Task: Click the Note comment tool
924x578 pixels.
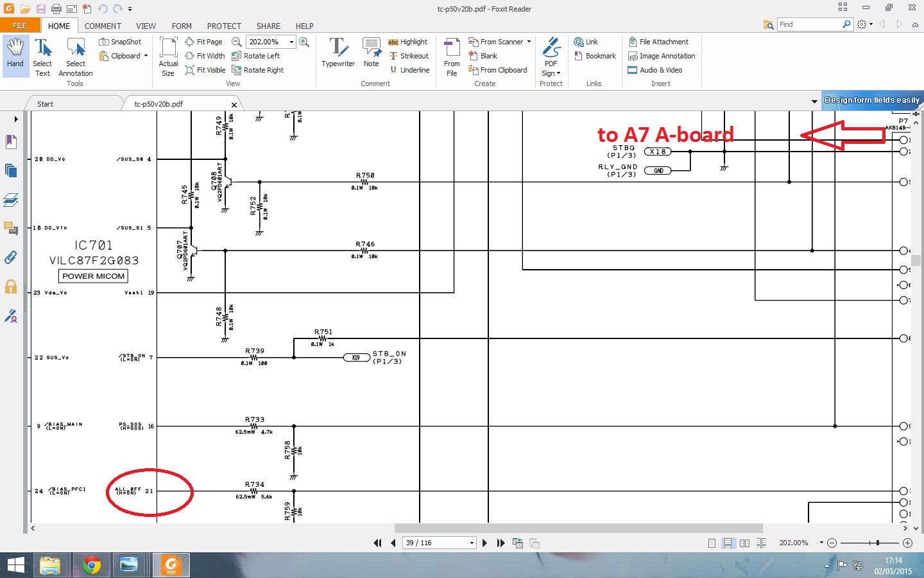Action: click(371, 53)
